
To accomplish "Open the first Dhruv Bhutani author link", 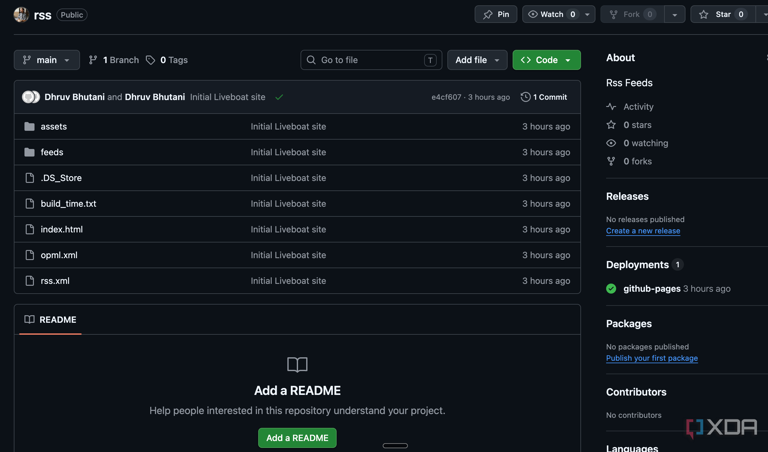I will coord(74,97).
